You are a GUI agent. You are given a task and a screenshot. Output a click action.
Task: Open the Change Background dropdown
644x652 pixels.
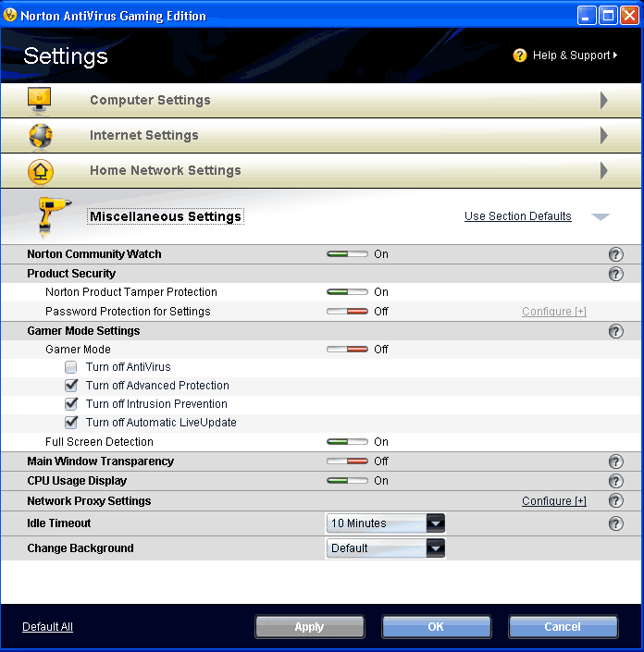click(x=385, y=548)
